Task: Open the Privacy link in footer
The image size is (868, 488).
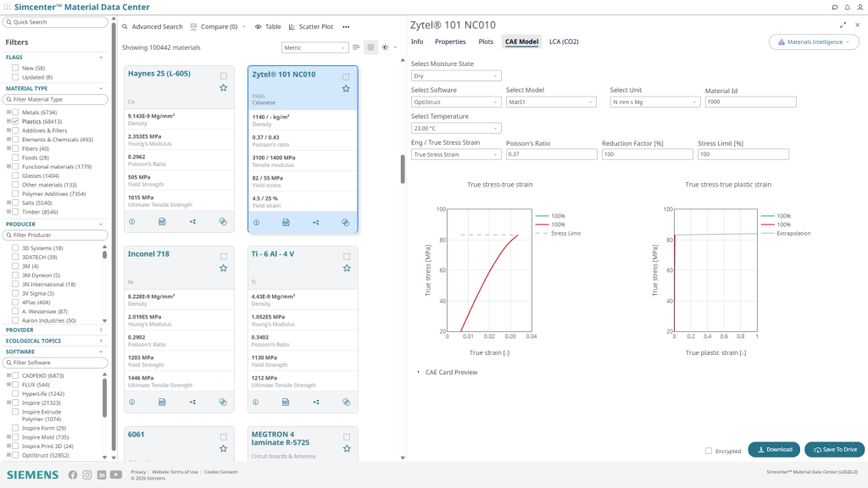Action: (x=138, y=472)
